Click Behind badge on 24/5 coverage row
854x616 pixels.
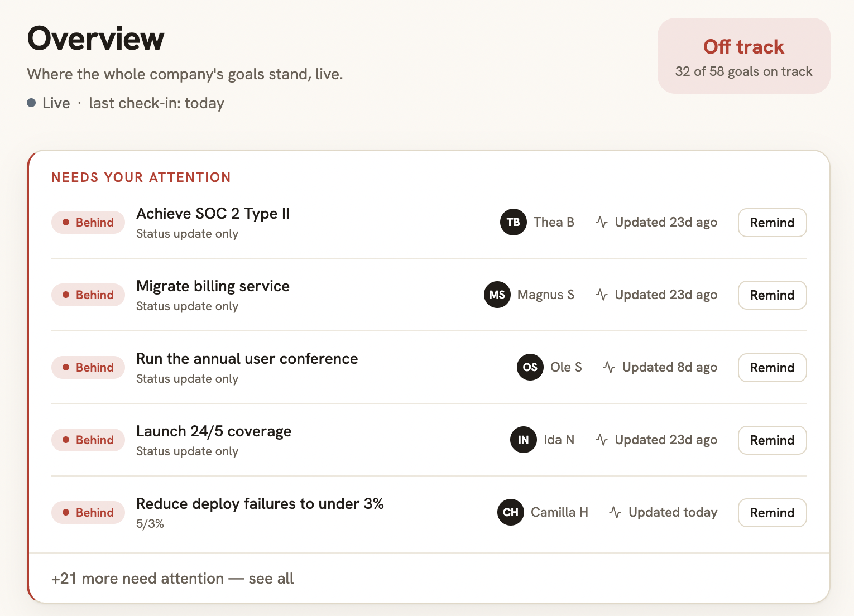[88, 440]
